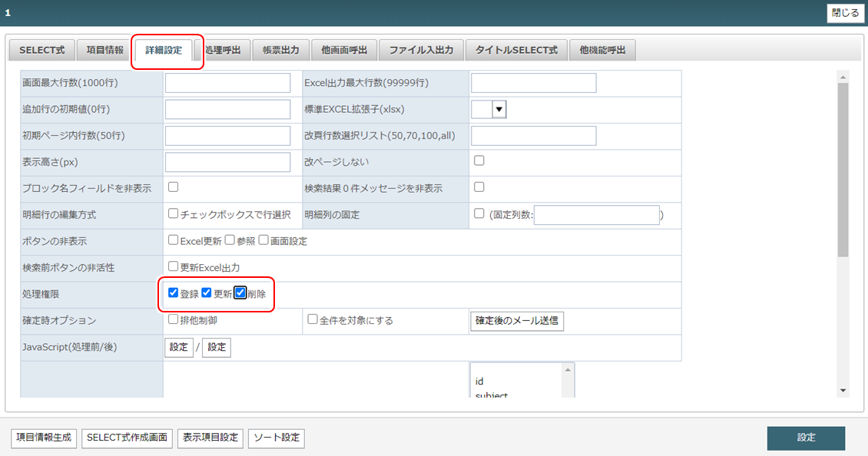Select id in the list box

click(x=479, y=382)
